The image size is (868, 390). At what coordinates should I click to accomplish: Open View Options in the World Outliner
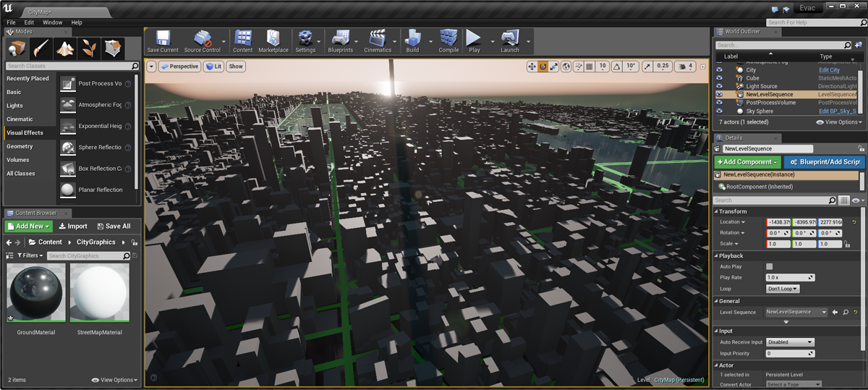840,122
